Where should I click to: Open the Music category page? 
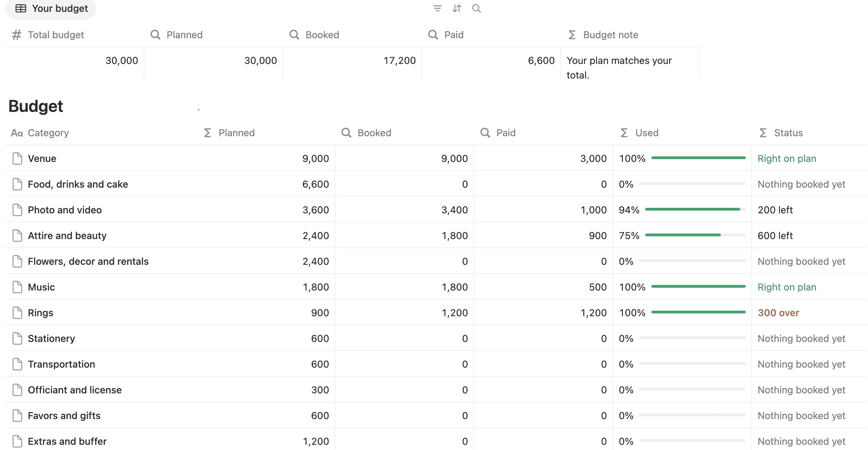pyautogui.click(x=41, y=287)
